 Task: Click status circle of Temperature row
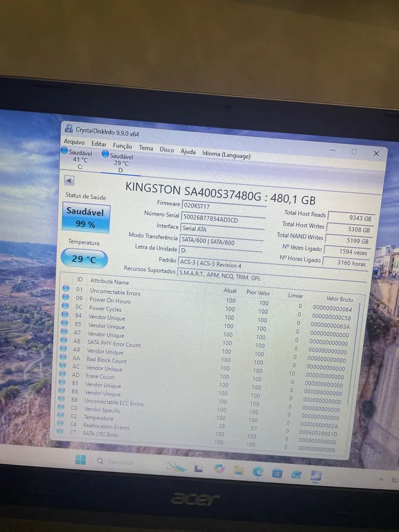pos(60,415)
